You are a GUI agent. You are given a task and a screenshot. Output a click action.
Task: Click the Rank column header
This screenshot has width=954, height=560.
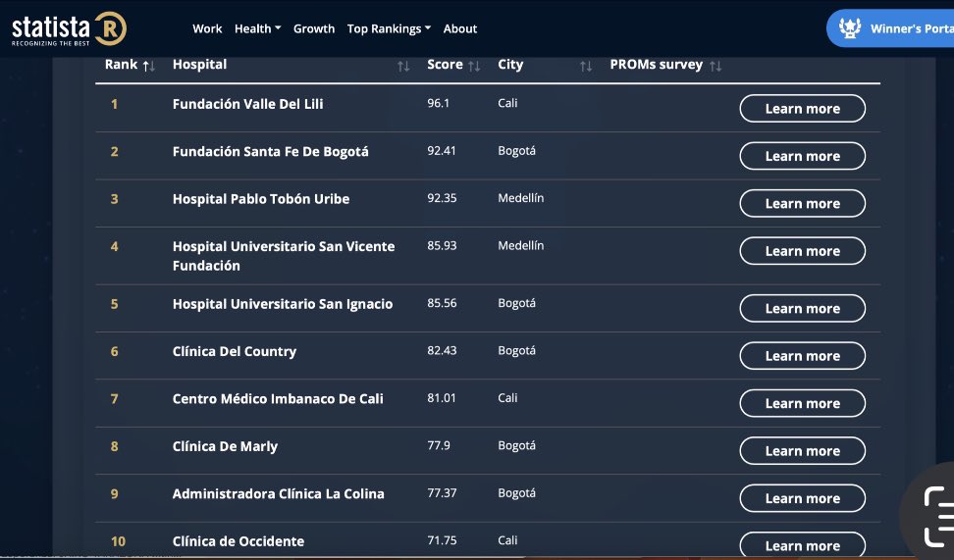point(121,65)
